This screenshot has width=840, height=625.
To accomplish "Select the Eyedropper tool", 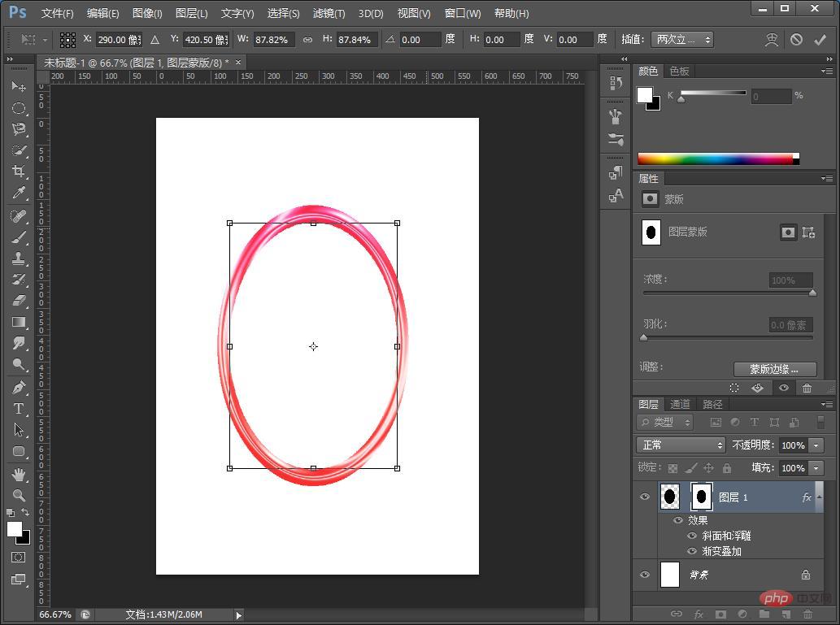I will 19,193.
